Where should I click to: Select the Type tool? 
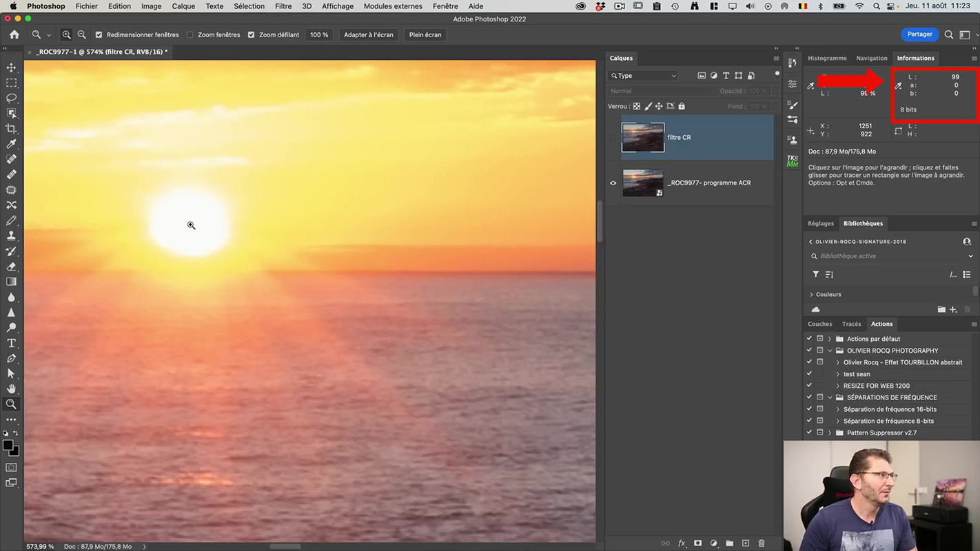11,343
